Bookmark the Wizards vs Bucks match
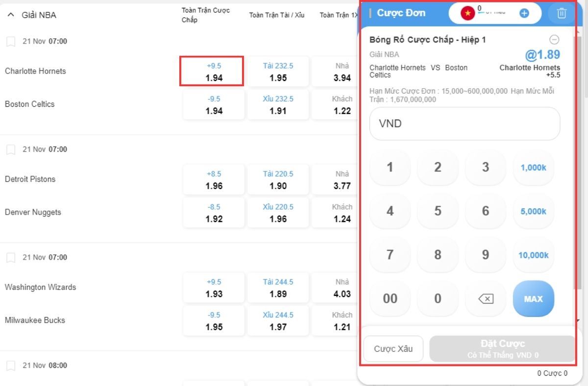This screenshot has width=588, height=386. [x=11, y=257]
